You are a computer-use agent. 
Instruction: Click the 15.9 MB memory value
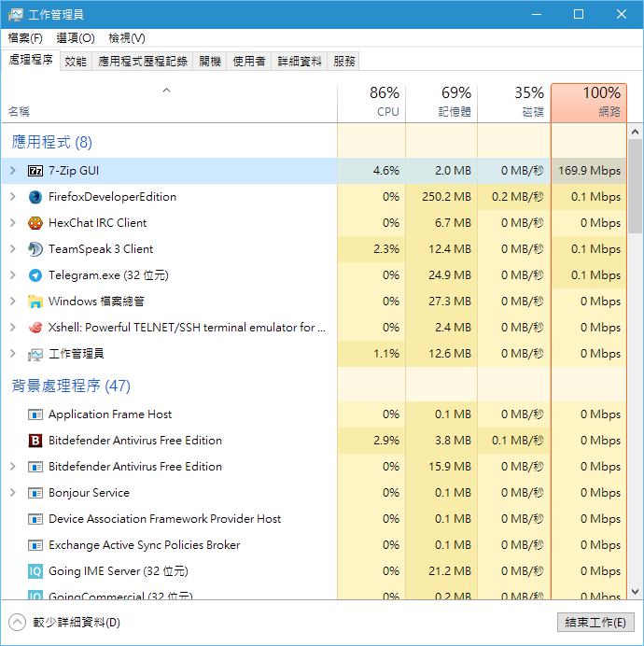click(x=450, y=467)
